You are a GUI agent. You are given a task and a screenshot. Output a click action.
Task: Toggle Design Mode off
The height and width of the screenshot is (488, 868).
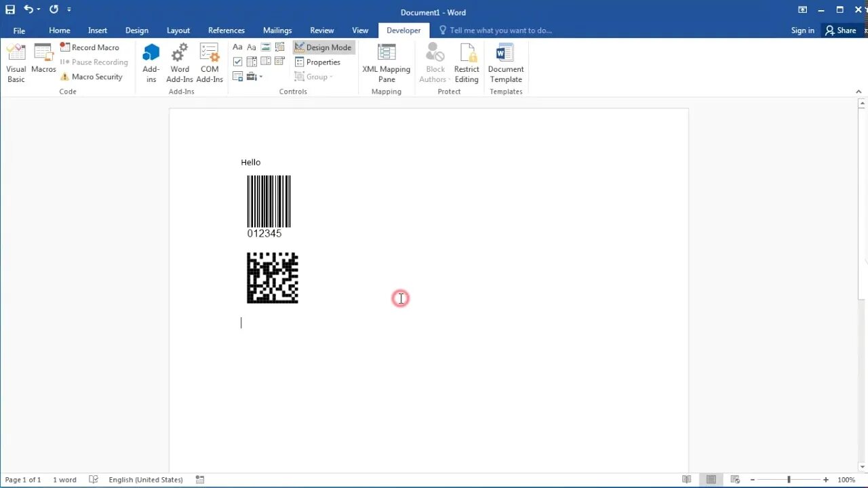click(x=323, y=47)
